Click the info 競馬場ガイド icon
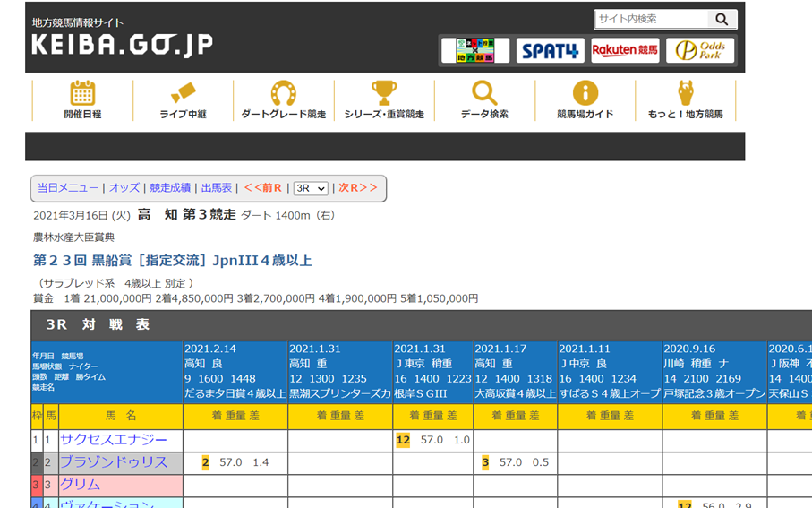 click(x=585, y=93)
